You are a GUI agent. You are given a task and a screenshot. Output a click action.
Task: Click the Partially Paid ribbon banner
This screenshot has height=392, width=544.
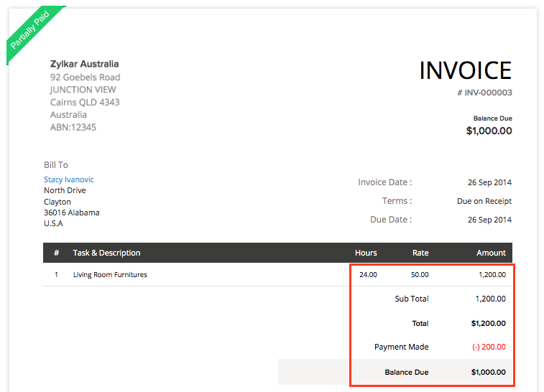tap(30, 30)
